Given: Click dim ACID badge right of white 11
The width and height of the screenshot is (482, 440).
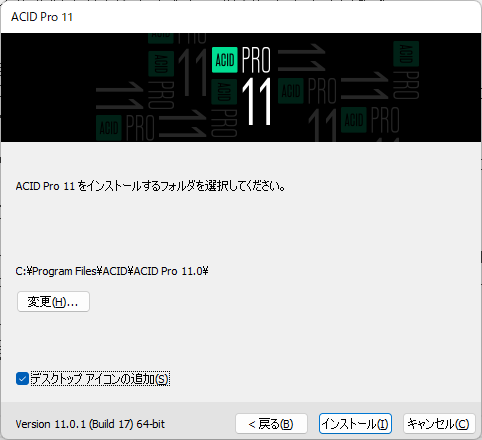Looking at the screenshot, I should pos(291,91).
